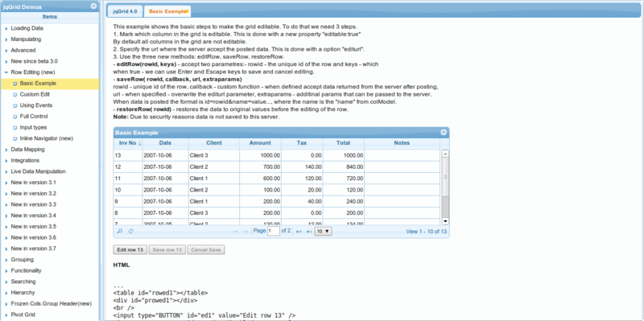Click the Edit row 13 button

pos(130,249)
